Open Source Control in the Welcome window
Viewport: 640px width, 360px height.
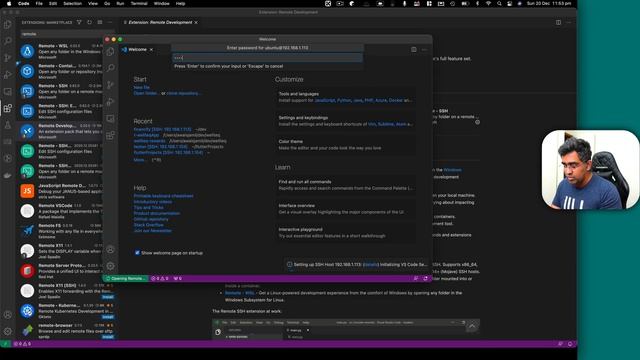click(x=111, y=85)
